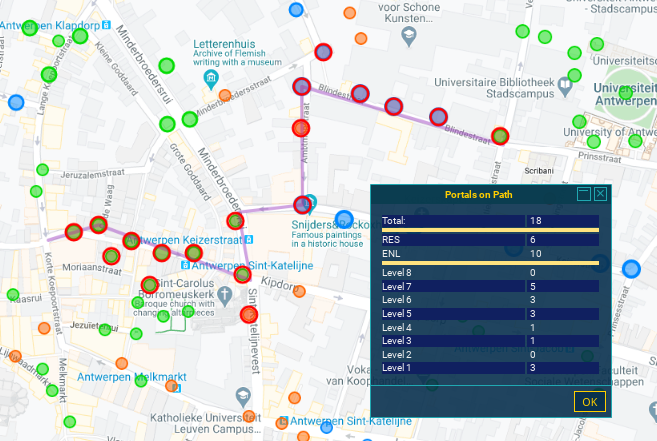This screenshot has width=657, height=441.
Task: Select the Level 2 row
Action: coord(490,355)
